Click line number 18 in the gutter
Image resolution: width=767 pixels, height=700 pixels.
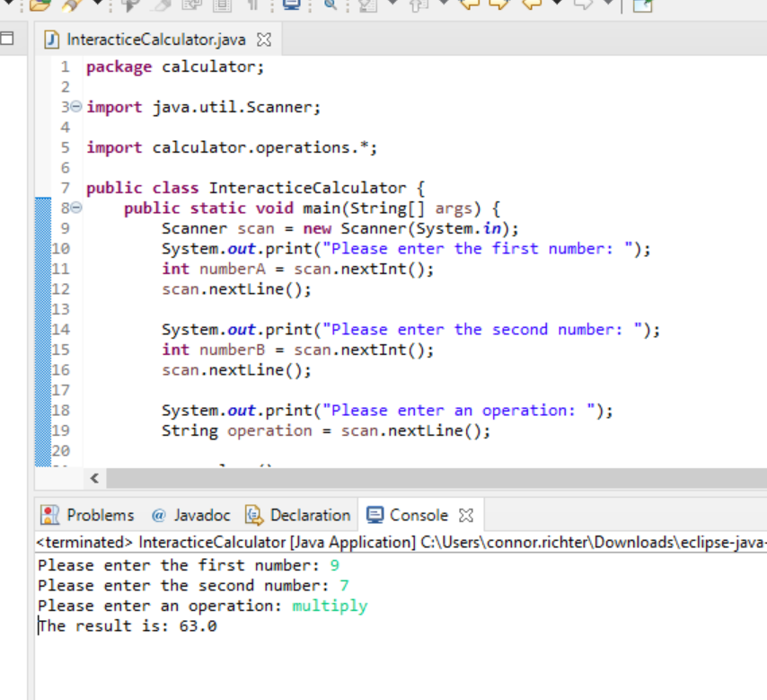(x=61, y=411)
